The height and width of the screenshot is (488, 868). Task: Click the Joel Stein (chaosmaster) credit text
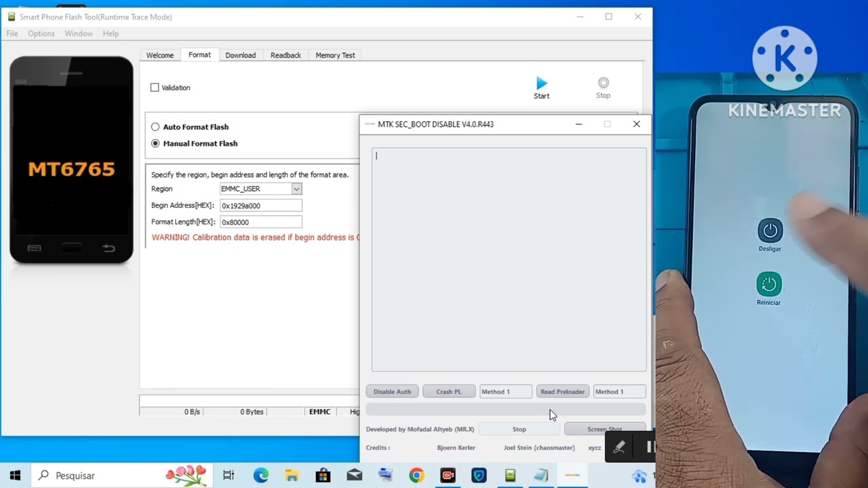pyautogui.click(x=539, y=447)
